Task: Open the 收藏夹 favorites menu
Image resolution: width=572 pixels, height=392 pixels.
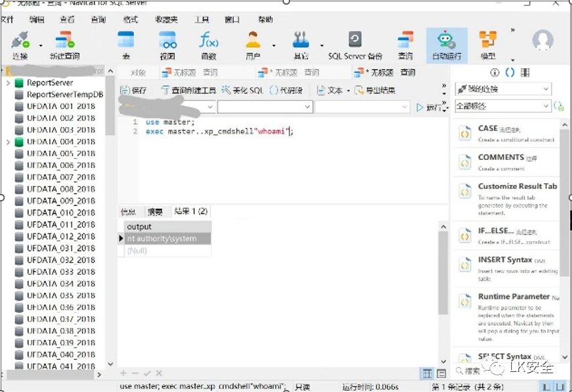Action: (x=166, y=19)
